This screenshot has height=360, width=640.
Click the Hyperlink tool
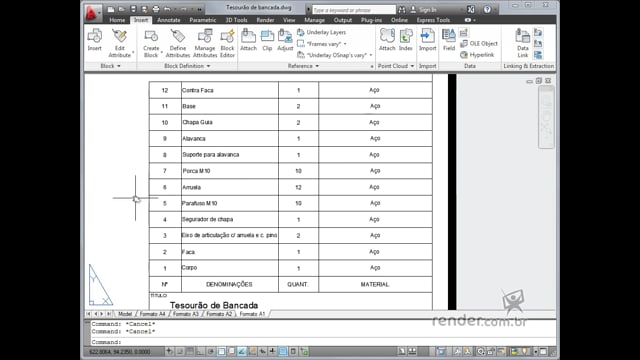(477, 55)
